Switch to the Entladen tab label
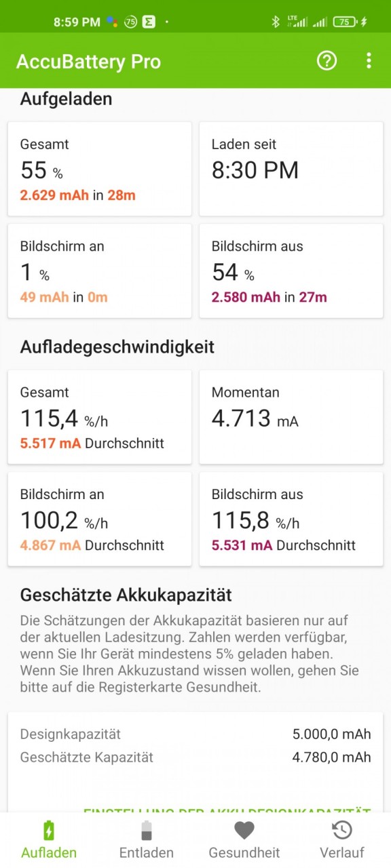 coord(147,853)
